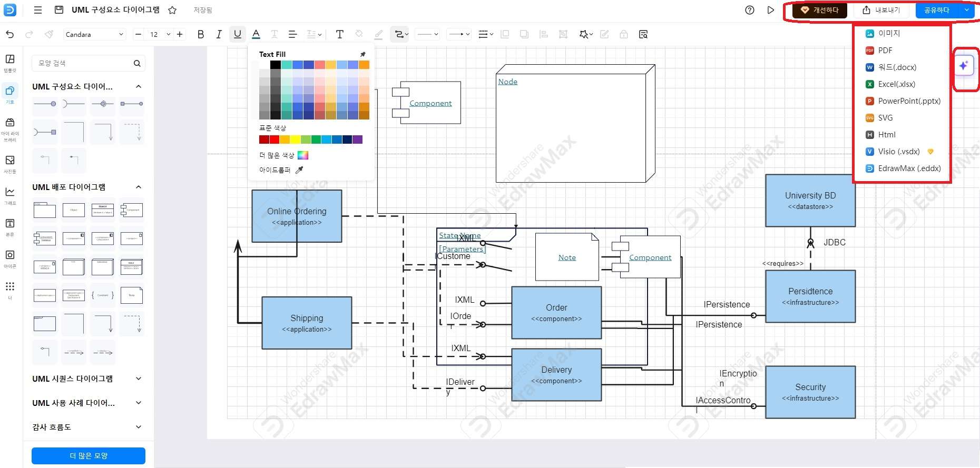Pick the standard yellow color swatch
The width and height of the screenshot is (980, 468).
tap(295, 140)
